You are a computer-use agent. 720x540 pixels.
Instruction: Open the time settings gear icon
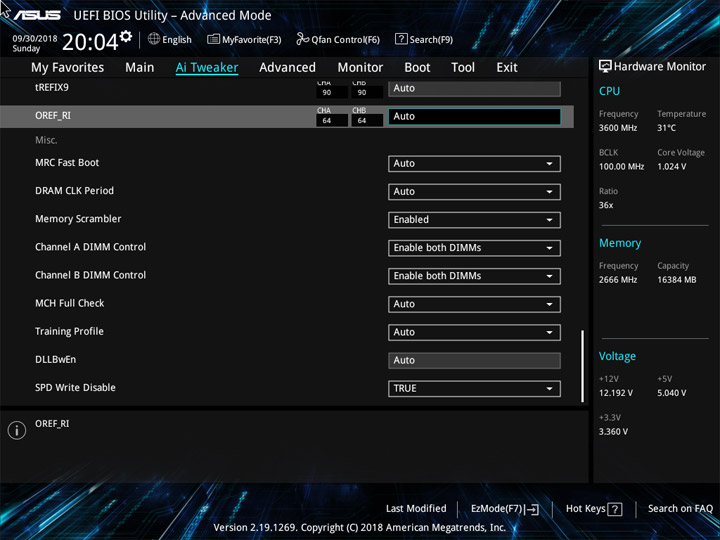tap(126, 36)
